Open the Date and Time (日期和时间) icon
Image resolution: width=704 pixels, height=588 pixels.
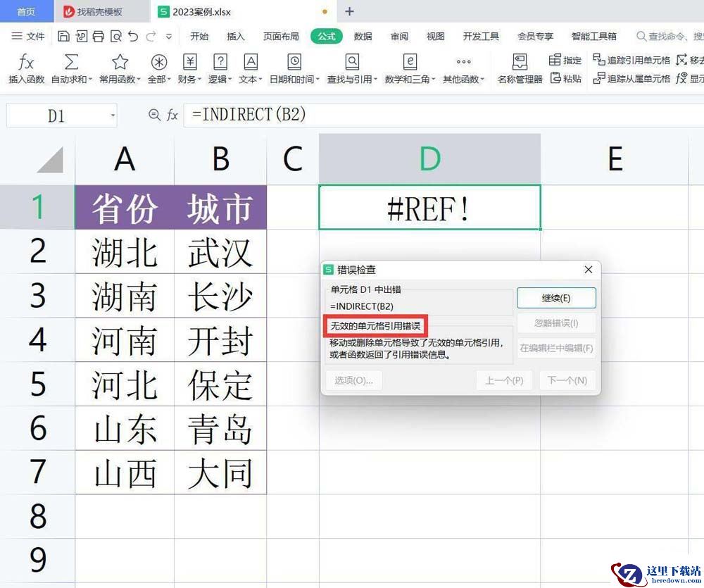tap(294, 62)
